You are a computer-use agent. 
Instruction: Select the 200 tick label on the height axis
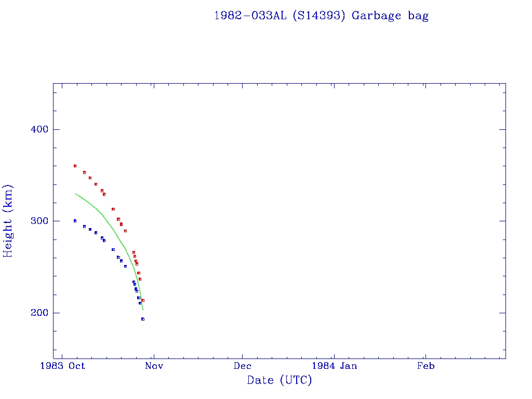coord(37,313)
